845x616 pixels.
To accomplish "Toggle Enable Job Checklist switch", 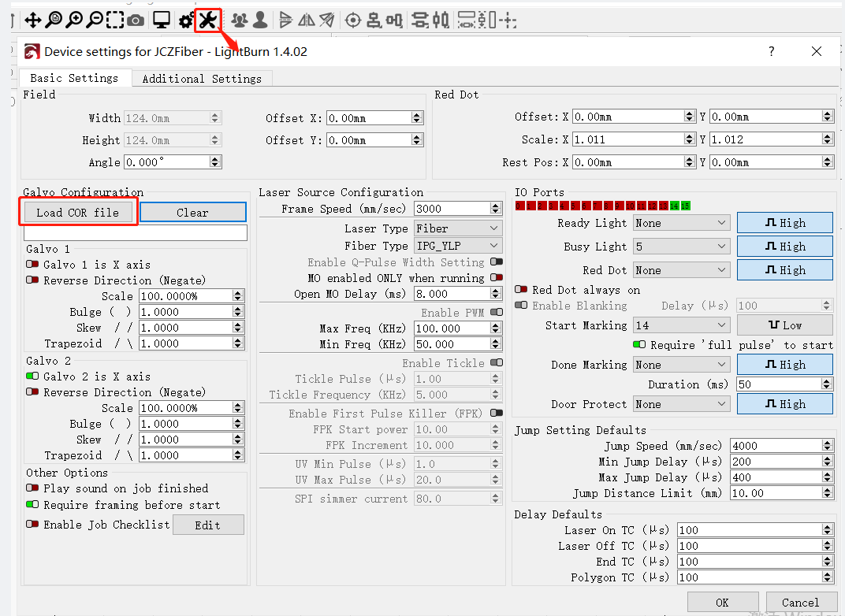I will pyautogui.click(x=32, y=524).
